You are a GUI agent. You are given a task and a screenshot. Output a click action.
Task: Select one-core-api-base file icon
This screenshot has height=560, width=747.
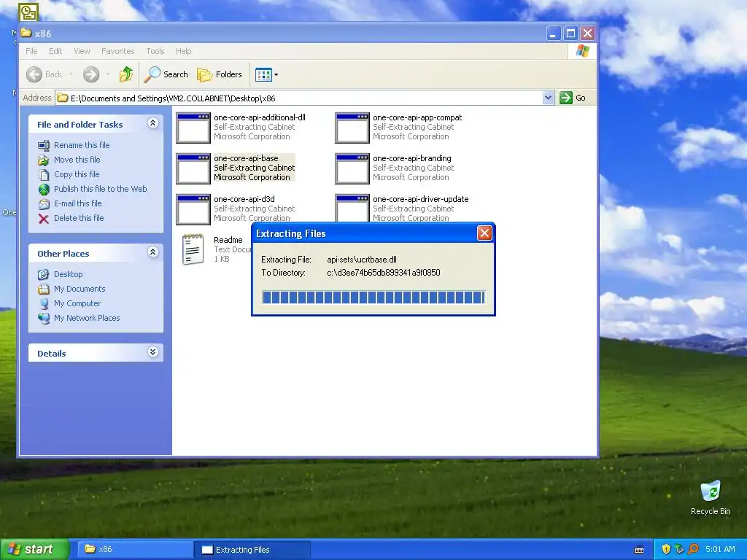point(193,168)
